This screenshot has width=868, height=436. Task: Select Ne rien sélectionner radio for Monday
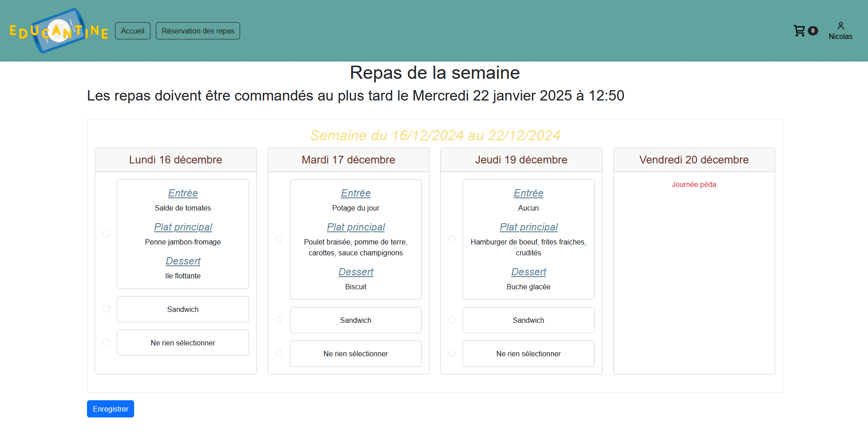[106, 342]
